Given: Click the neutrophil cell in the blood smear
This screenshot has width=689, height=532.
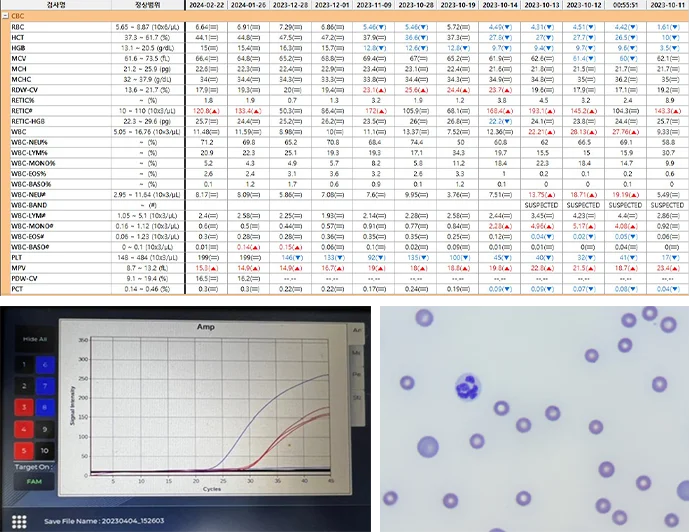Looking at the screenshot, I should click(x=465, y=386).
